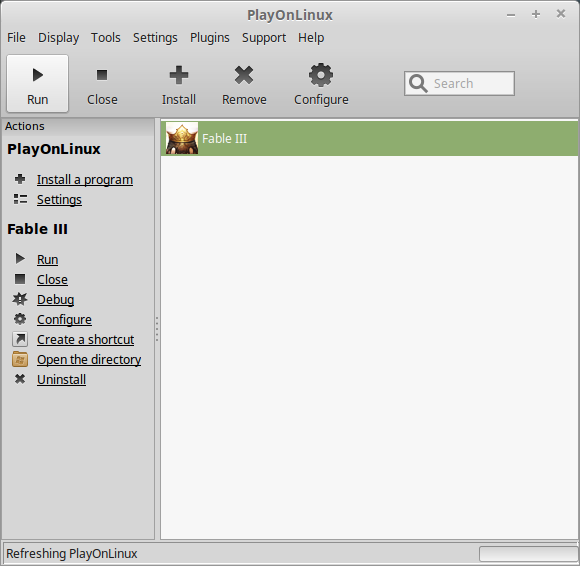The width and height of the screenshot is (580, 566).
Task: Open the Plugins menu
Action: (210, 38)
